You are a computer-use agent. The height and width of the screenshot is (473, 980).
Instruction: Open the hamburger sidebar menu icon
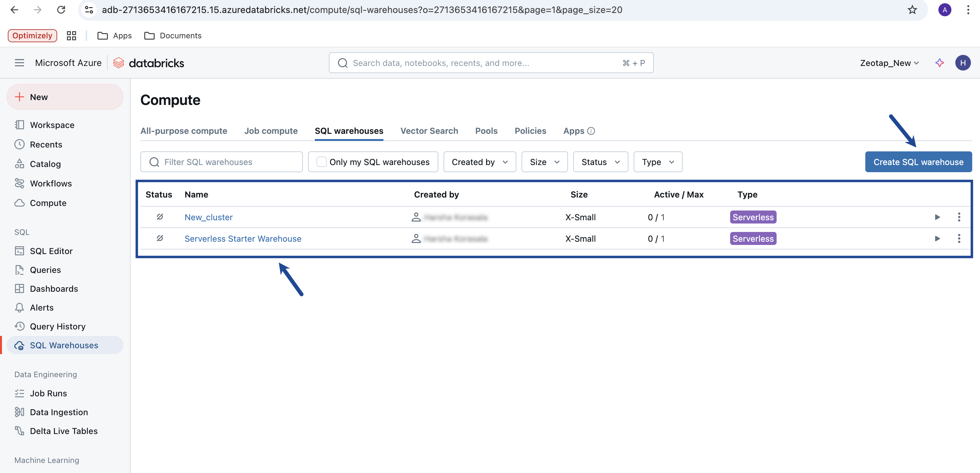pyautogui.click(x=19, y=63)
